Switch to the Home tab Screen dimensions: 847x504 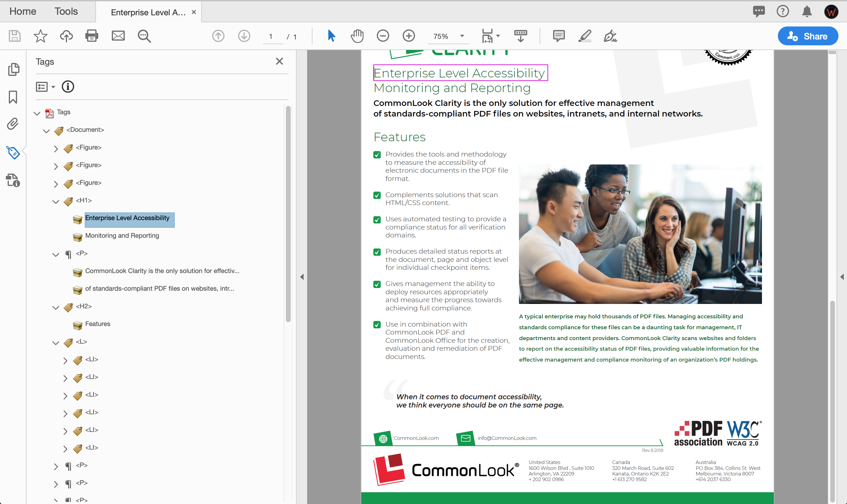[23, 11]
